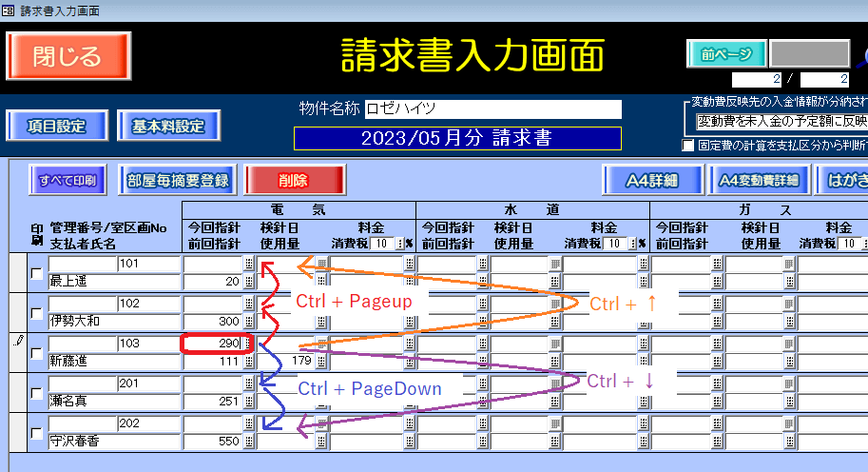Click calculator icon beside room 201 previous reading 251
This screenshot has width=868, height=472.
[x=248, y=402]
